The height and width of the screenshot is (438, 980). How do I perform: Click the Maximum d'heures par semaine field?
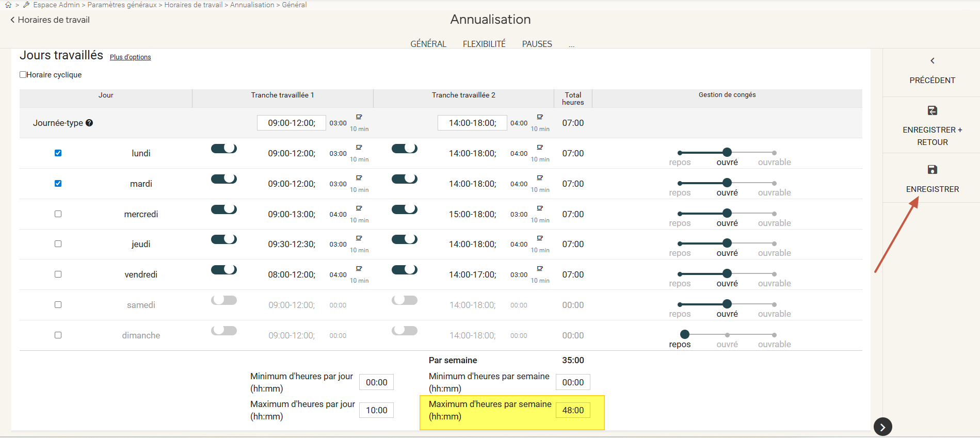(573, 411)
